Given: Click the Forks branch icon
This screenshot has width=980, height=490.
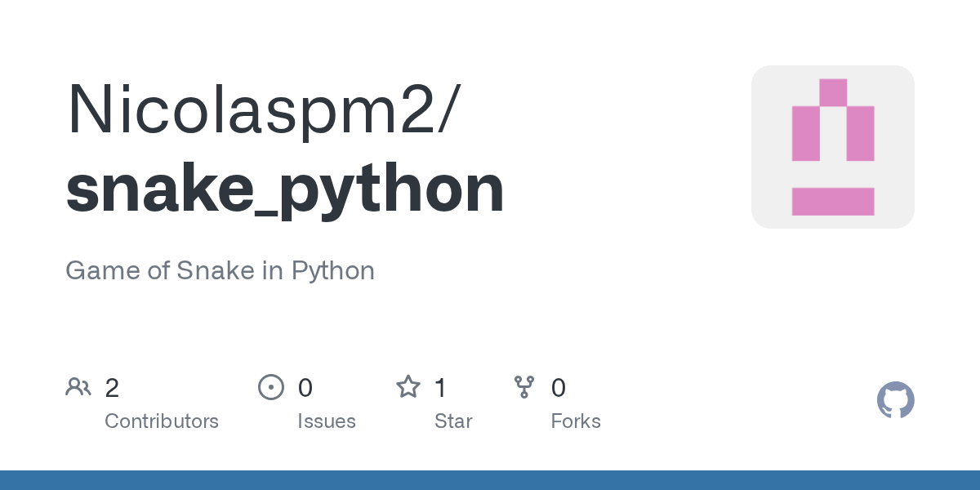Looking at the screenshot, I should (x=524, y=387).
